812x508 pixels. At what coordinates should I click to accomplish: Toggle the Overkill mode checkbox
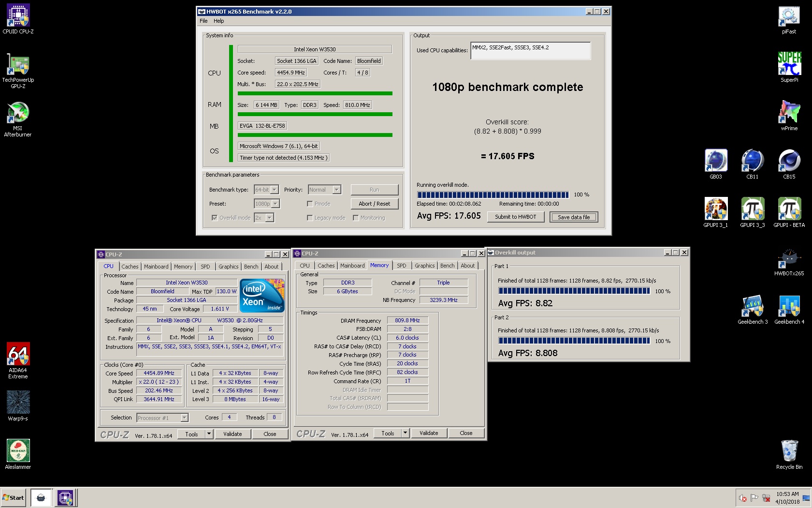(x=214, y=218)
